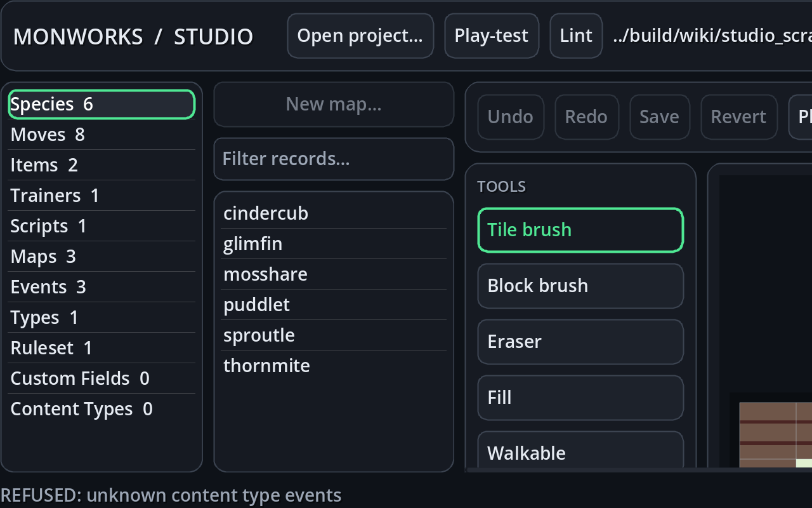Select the thornmite record
This screenshot has height=508, width=812.
[334, 366]
